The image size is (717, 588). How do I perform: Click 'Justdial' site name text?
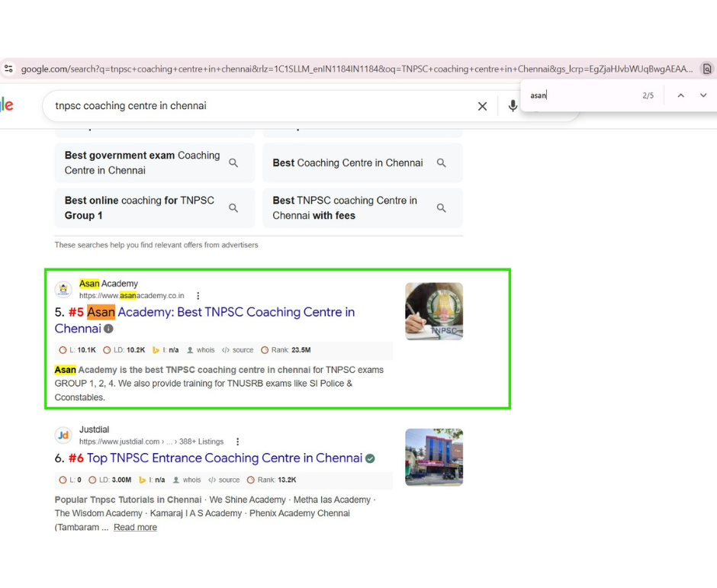tap(94, 429)
